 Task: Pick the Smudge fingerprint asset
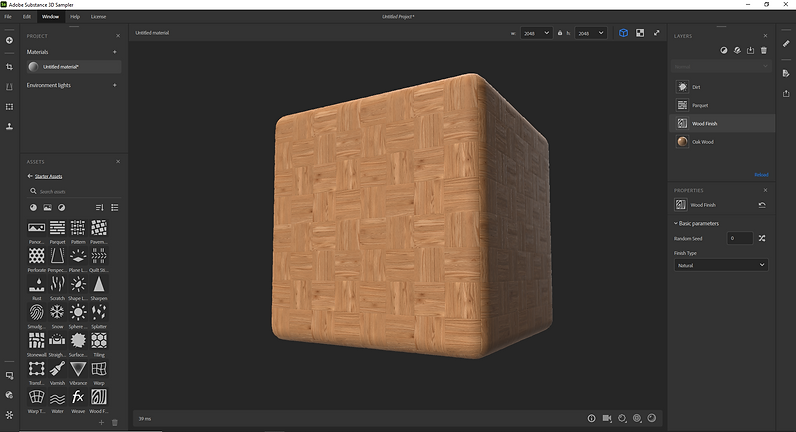[x=37, y=312]
